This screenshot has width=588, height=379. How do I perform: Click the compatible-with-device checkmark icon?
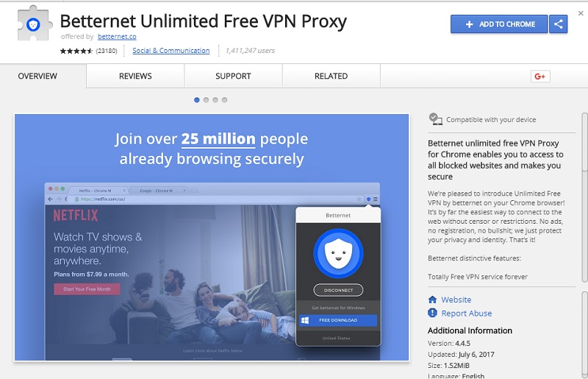[x=435, y=119]
